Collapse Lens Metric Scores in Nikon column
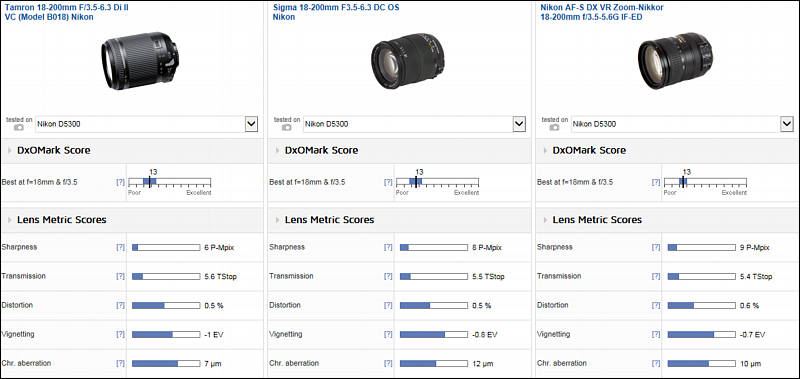The image size is (800, 379). [546, 220]
